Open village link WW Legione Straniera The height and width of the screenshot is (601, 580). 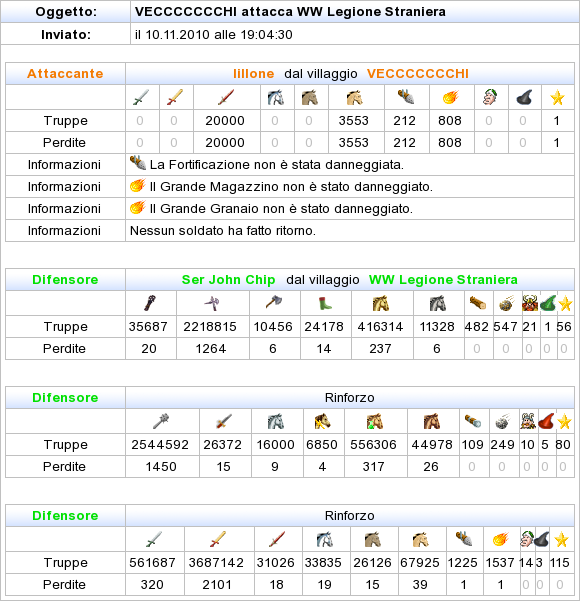443,280
